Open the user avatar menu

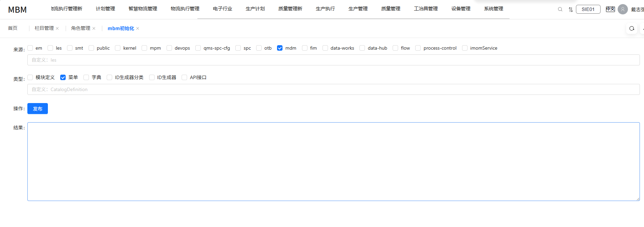tap(623, 9)
